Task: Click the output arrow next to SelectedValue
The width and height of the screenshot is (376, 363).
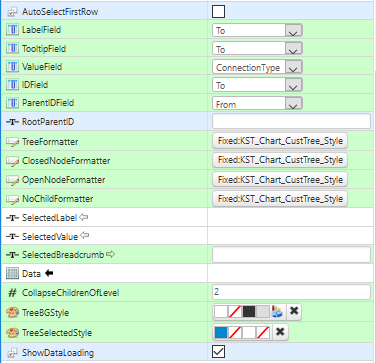Action: point(85,236)
